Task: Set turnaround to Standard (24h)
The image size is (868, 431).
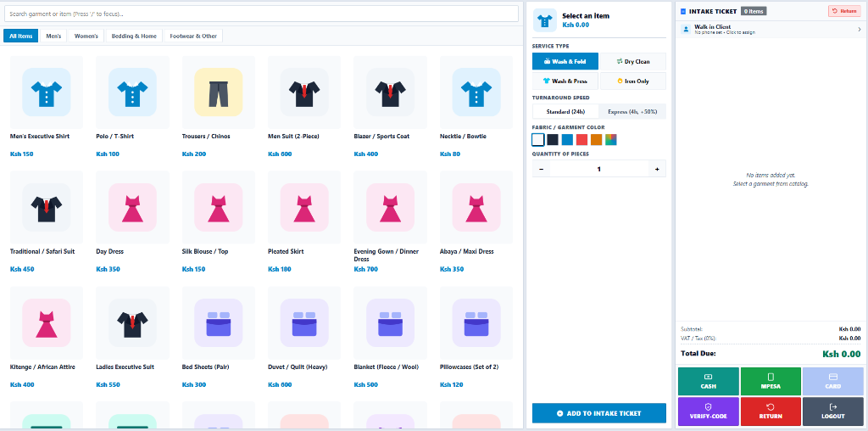Action: click(565, 111)
